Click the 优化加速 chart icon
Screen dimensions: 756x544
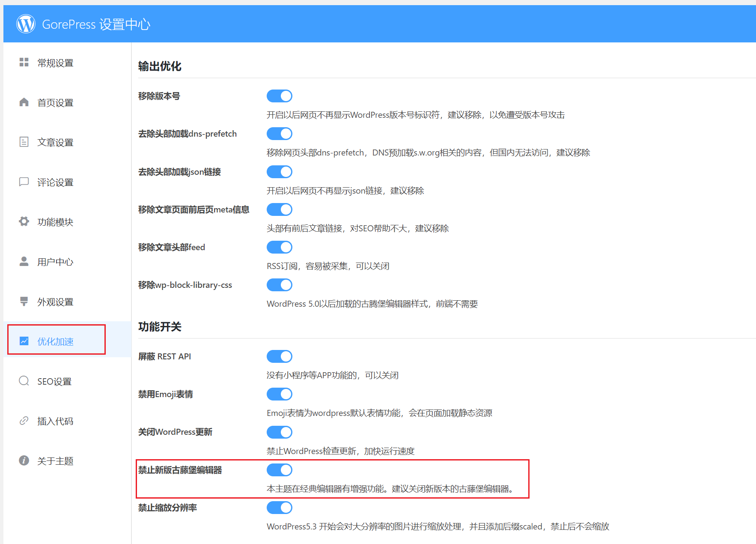(24, 341)
